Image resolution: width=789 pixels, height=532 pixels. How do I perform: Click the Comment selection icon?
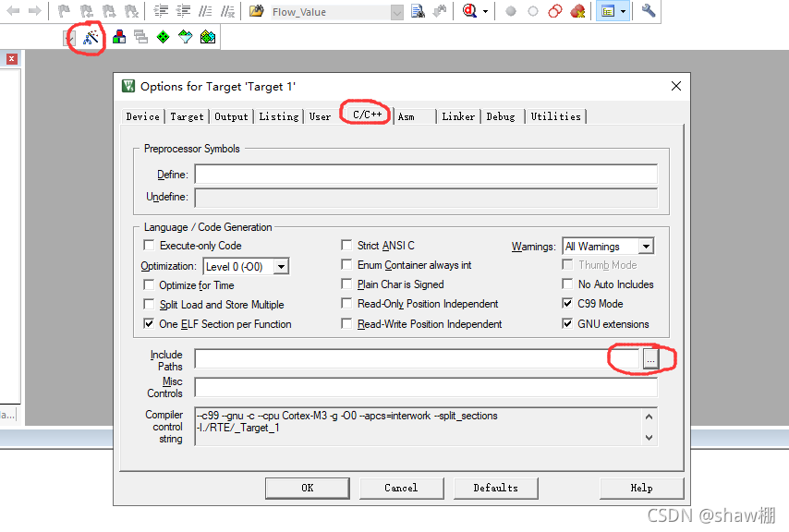[x=205, y=11]
